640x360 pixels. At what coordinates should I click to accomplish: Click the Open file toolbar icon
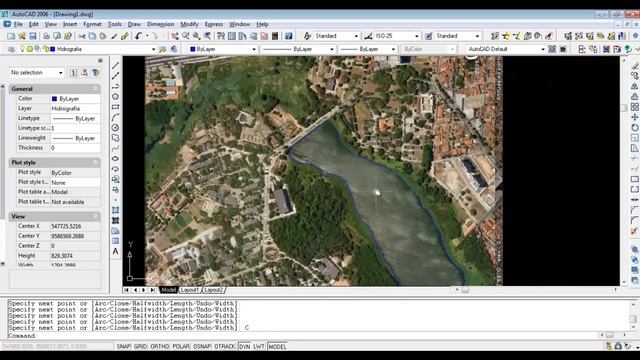tap(22, 36)
